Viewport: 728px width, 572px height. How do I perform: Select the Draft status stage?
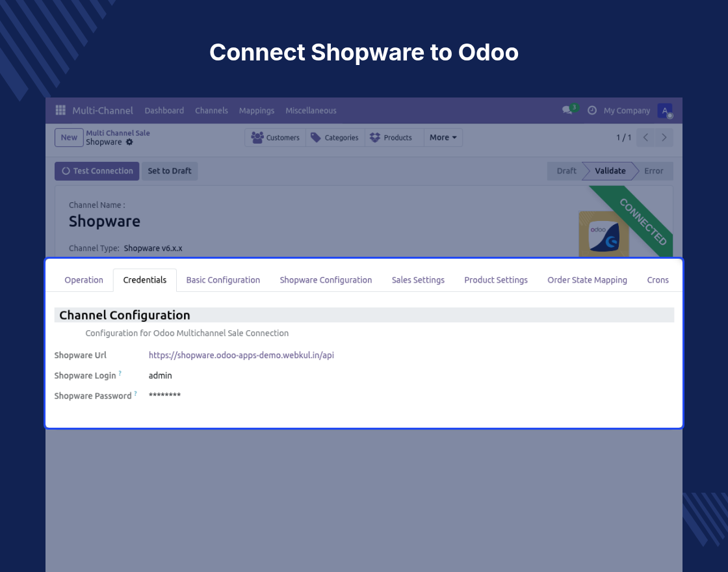tap(566, 171)
